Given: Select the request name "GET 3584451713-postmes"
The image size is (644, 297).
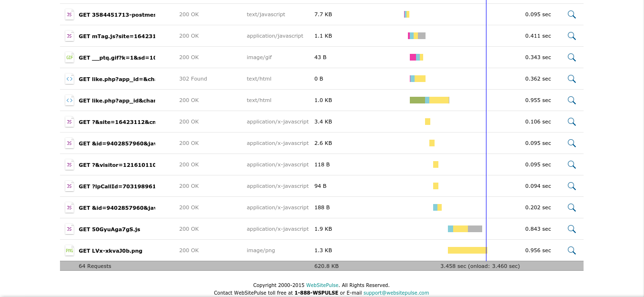Looking at the screenshot, I should (117, 14).
